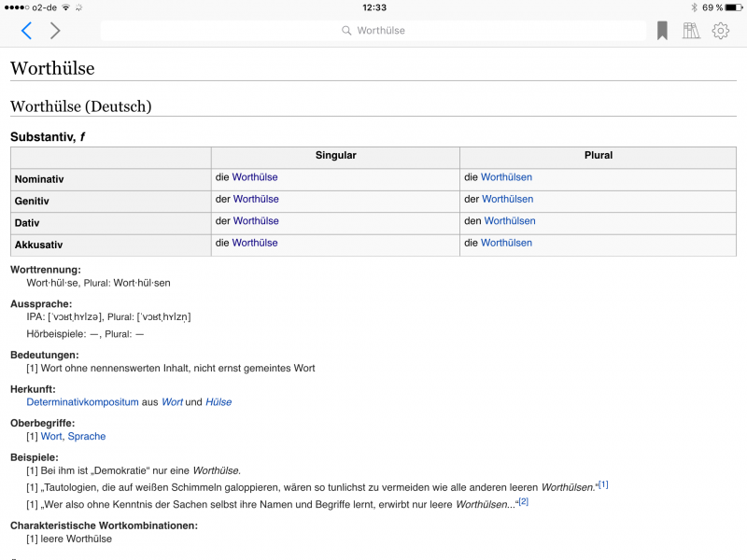The width and height of the screenshot is (747, 560).
Task: Tap the forward navigation arrow
Action: click(55, 31)
